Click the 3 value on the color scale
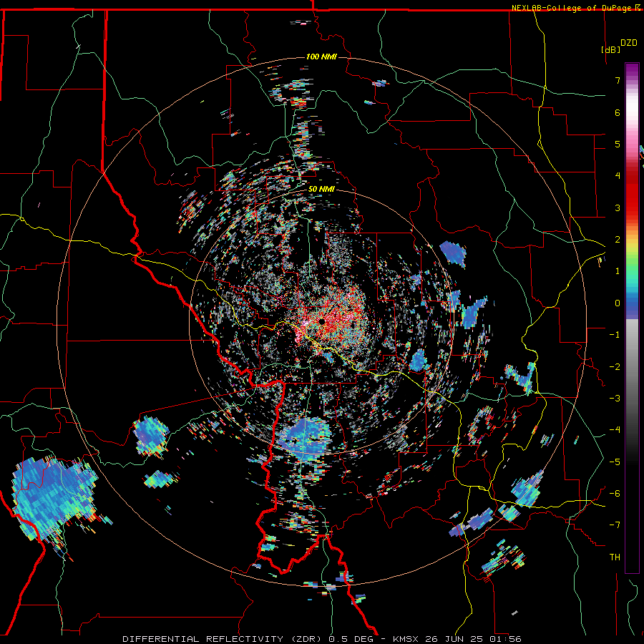Viewport: 644px width, 644px height. click(618, 208)
